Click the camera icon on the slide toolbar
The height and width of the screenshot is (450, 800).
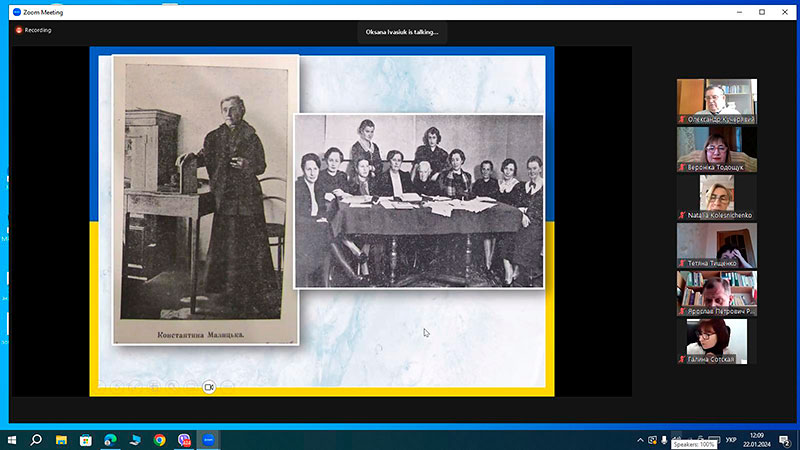(x=209, y=387)
